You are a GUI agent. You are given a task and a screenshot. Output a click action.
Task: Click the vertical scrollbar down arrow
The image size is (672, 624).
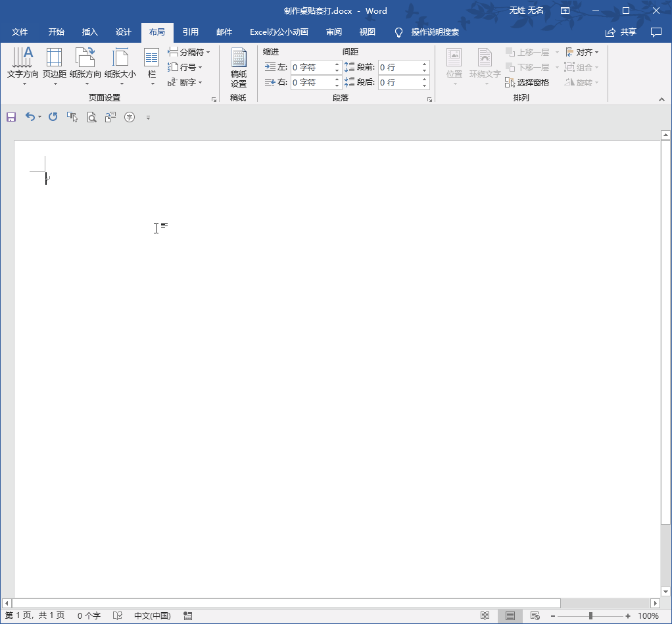click(665, 592)
